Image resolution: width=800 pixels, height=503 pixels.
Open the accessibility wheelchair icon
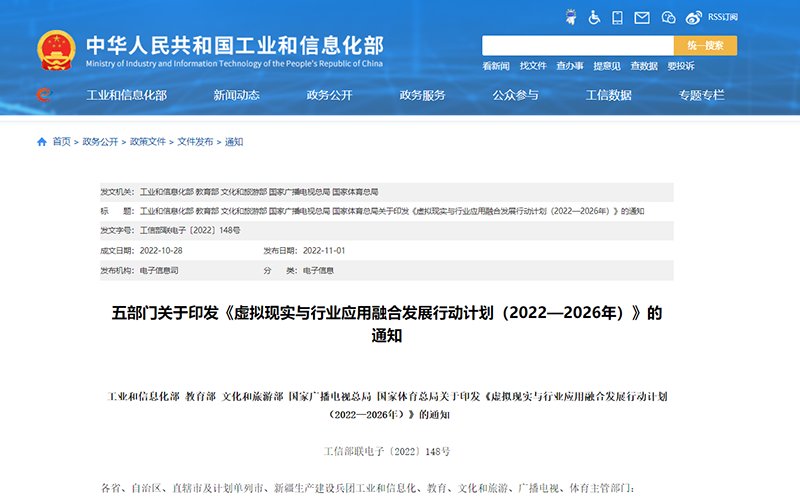point(594,17)
